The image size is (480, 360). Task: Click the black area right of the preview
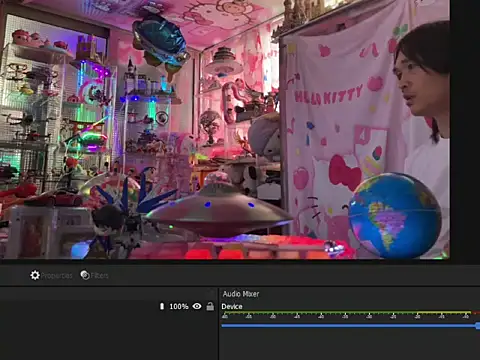point(465,130)
